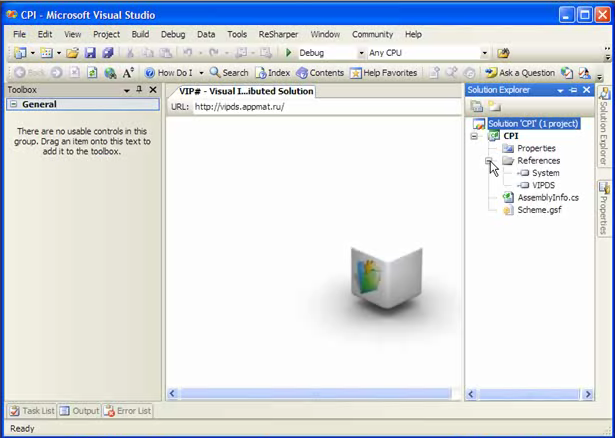Open the File menu
The image size is (615, 438).
19,35
